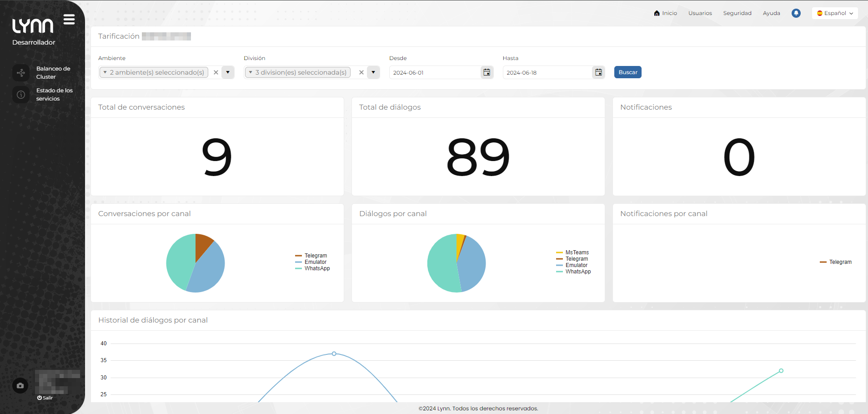Screen dimensions: 868x414
Task: Toggle Emulator series in Conversaciones legend
Action: point(315,262)
